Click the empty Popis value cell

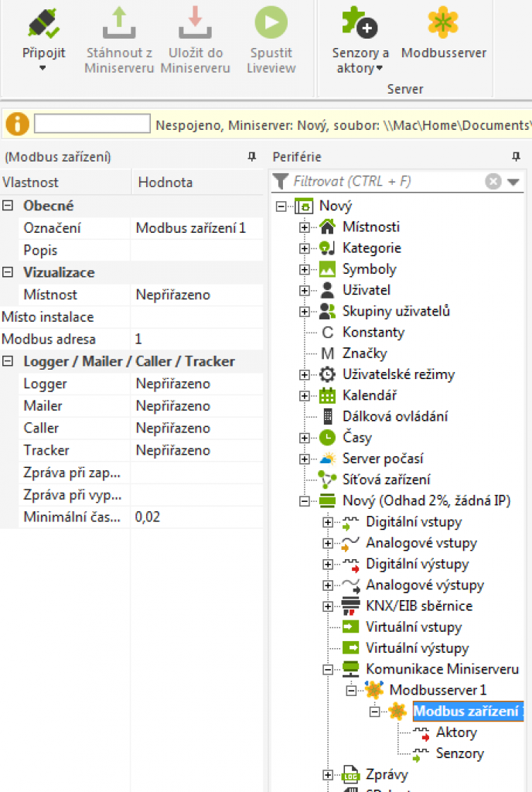(x=197, y=250)
